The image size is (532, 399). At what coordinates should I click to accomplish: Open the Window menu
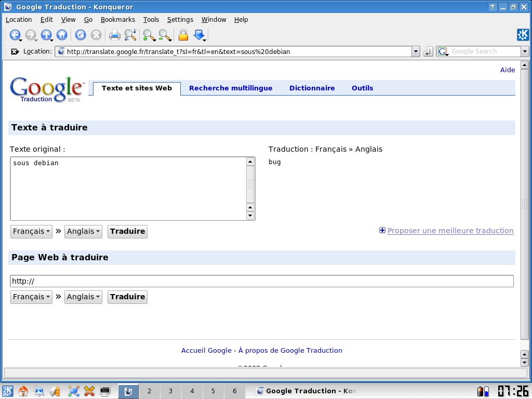pos(214,20)
